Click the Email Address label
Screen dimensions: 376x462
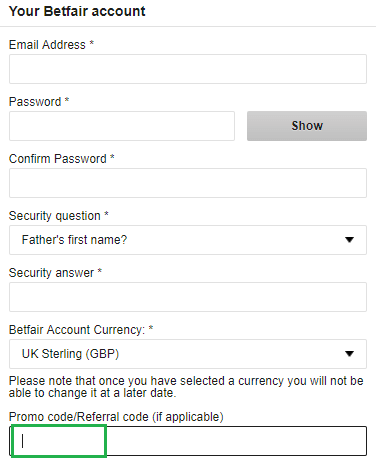(x=47, y=45)
